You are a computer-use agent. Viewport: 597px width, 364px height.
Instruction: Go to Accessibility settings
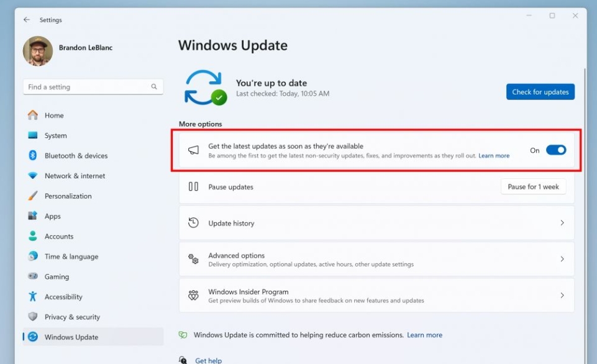click(93, 297)
